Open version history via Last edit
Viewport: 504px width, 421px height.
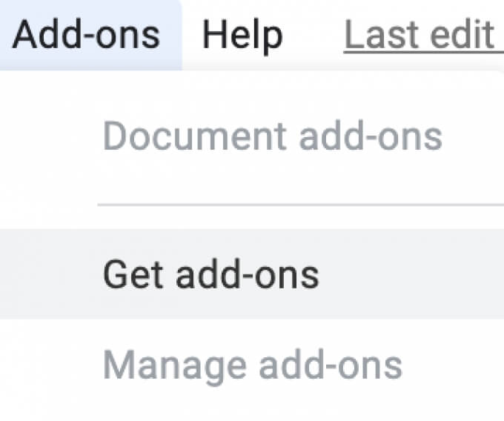(424, 35)
